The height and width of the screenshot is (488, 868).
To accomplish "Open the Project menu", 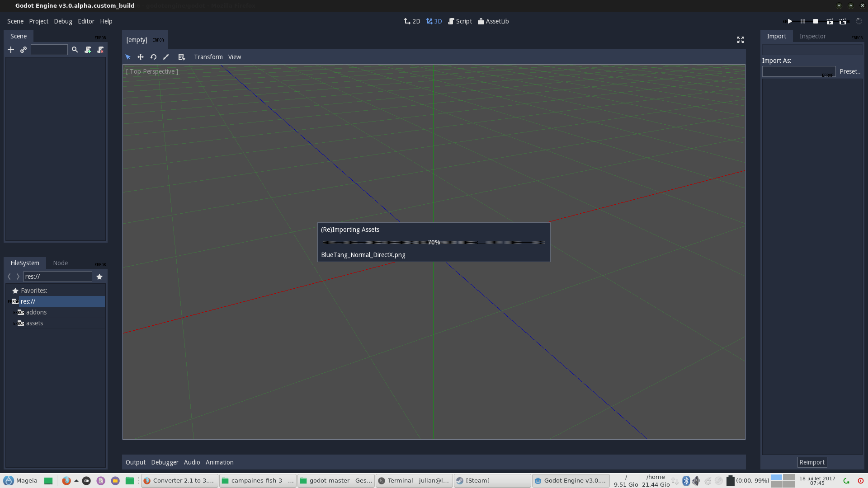I will 38,21.
